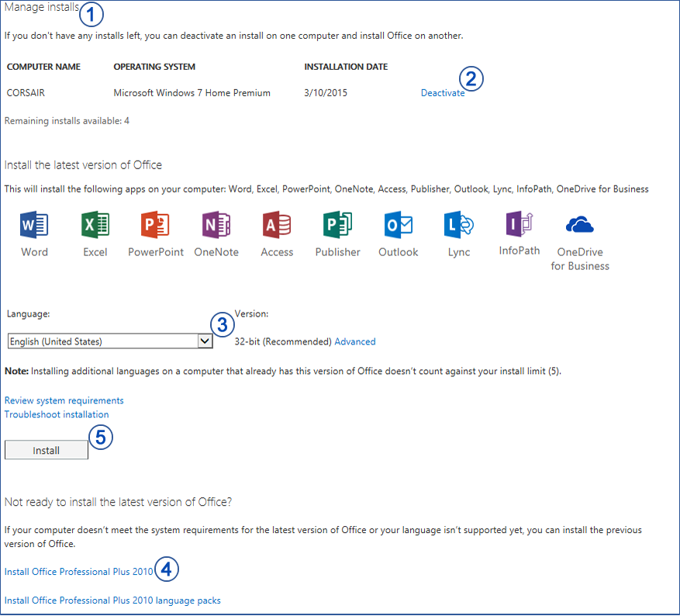Open Advanced version options

pyautogui.click(x=355, y=341)
